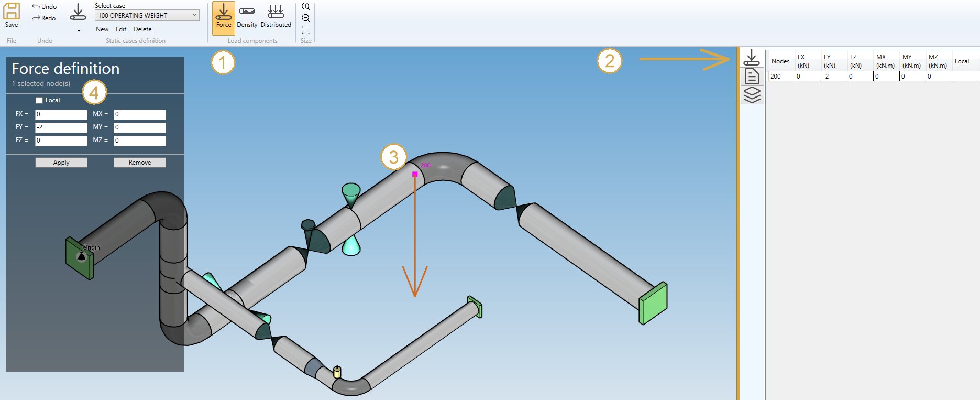Create a New static case
This screenshot has height=400, width=980.
[102, 29]
